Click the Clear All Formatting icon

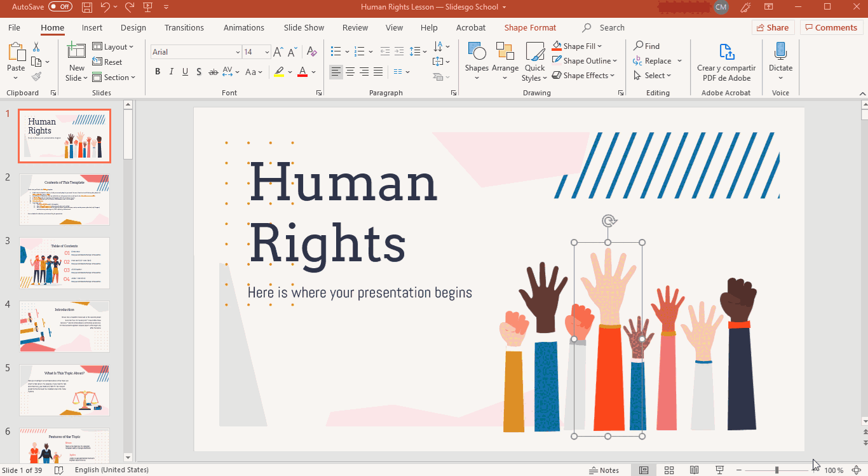point(311,52)
